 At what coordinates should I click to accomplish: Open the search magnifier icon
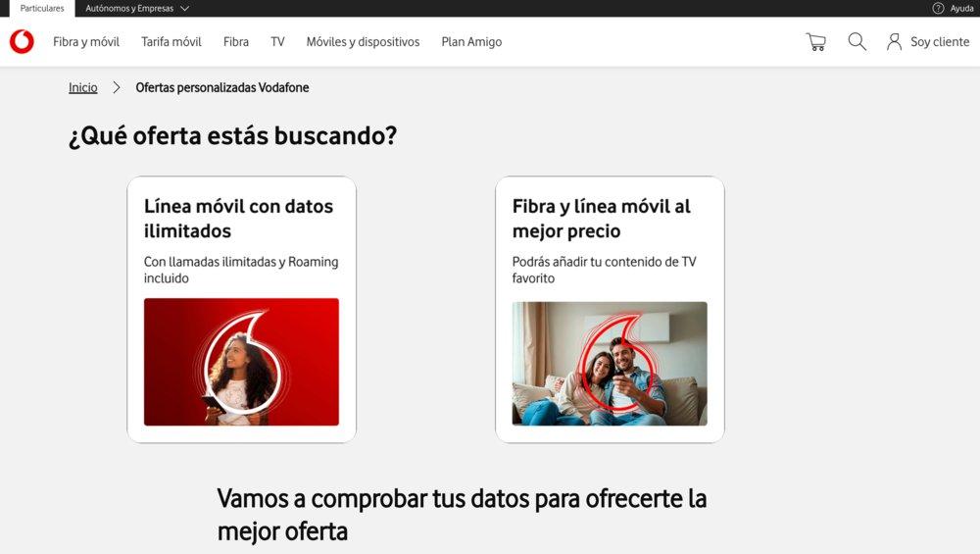tap(857, 42)
